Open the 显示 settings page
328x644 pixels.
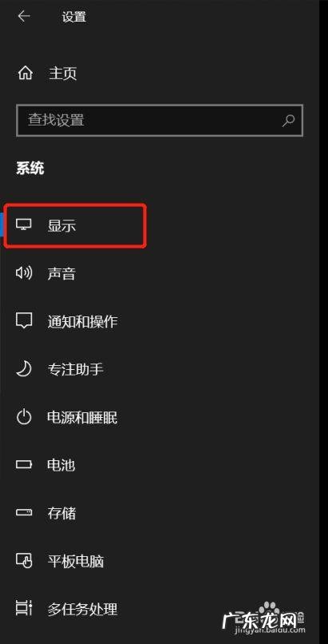click(74, 226)
